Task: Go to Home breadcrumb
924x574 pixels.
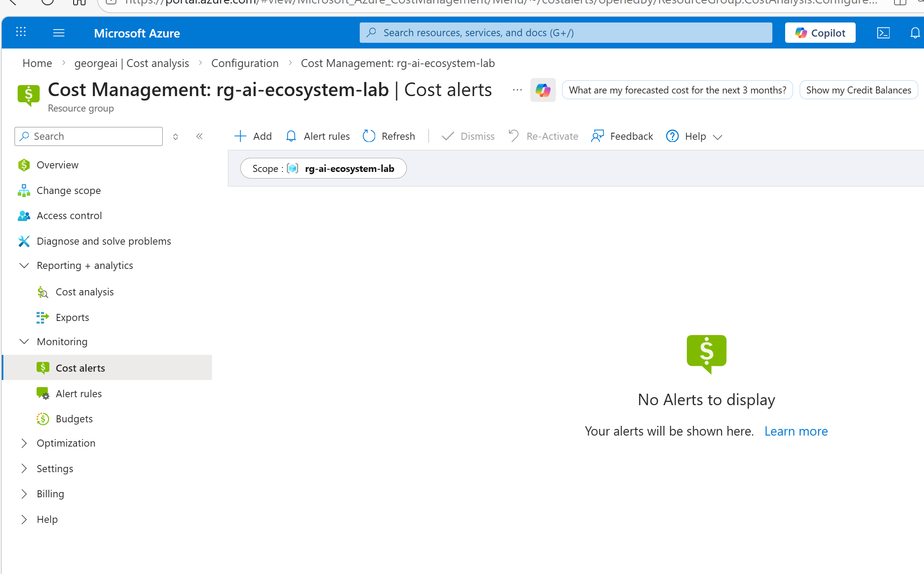Action: (37, 63)
